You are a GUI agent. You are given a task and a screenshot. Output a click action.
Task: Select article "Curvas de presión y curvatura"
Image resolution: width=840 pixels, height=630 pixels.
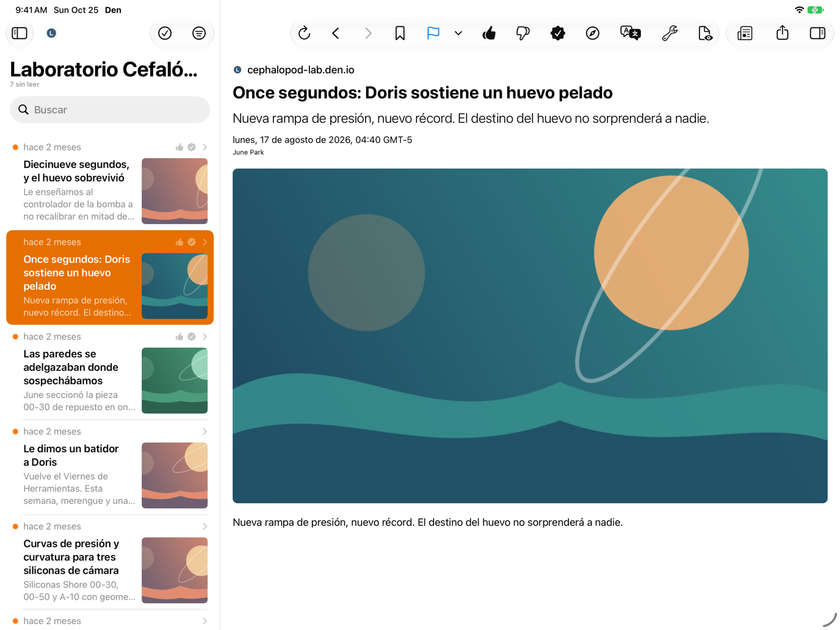110,562
